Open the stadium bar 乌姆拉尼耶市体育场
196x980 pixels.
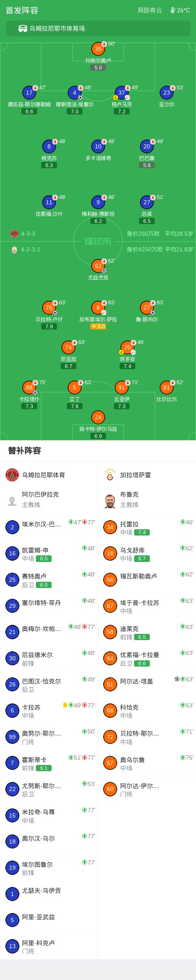(98, 29)
